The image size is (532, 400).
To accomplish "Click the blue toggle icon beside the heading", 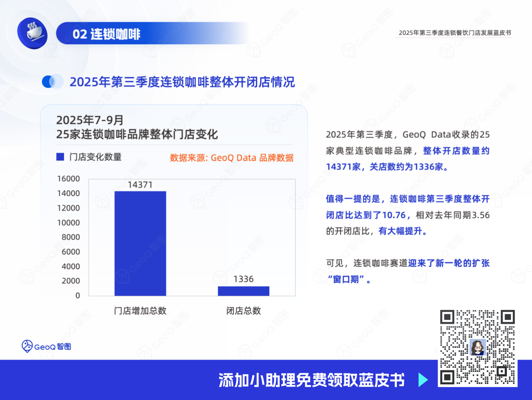I will point(53,82).
